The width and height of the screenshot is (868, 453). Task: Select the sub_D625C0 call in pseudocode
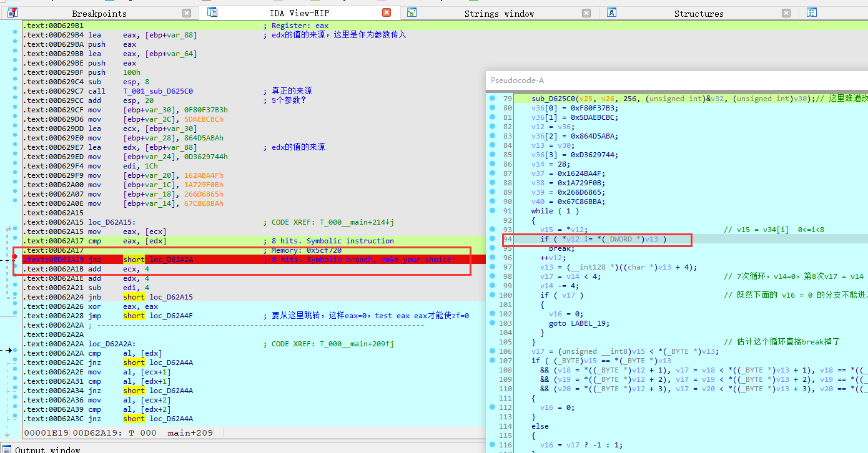click(554, 99)
